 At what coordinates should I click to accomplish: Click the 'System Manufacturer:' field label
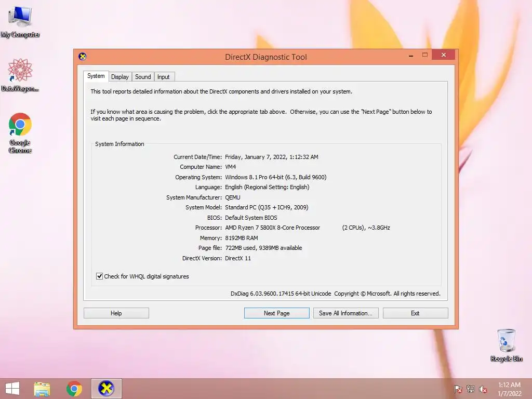pos(194,197)
